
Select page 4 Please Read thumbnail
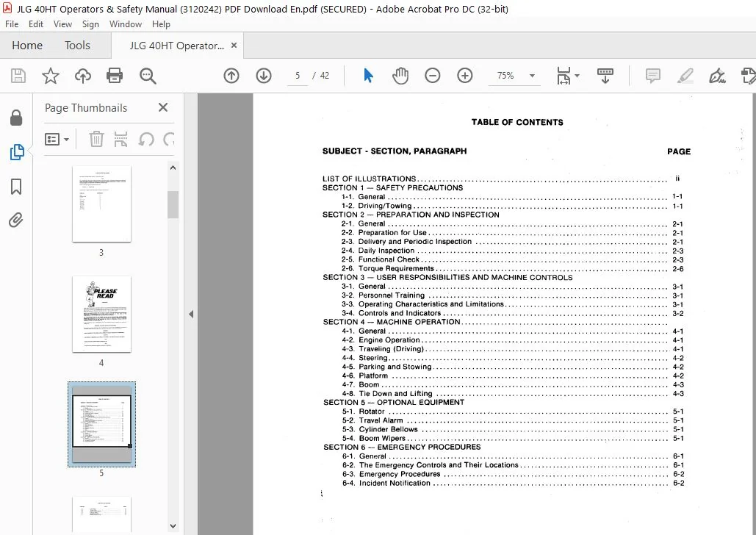point(101,314)
